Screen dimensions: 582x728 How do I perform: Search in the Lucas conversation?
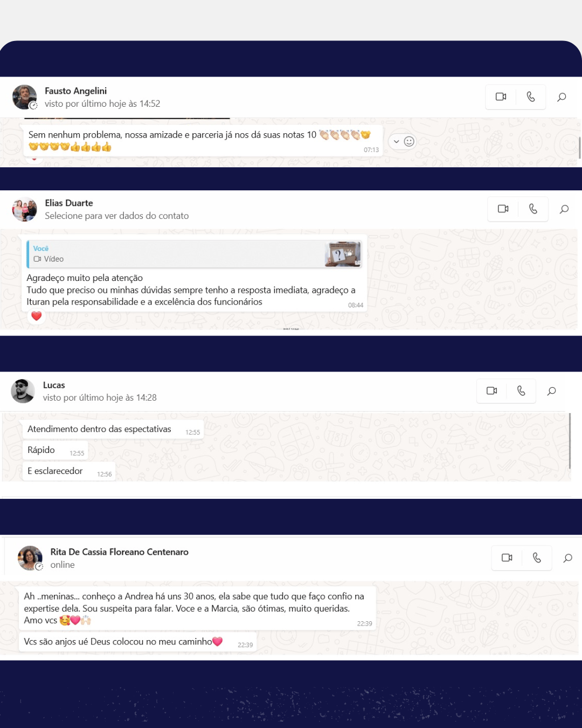(x=551, y=391)
